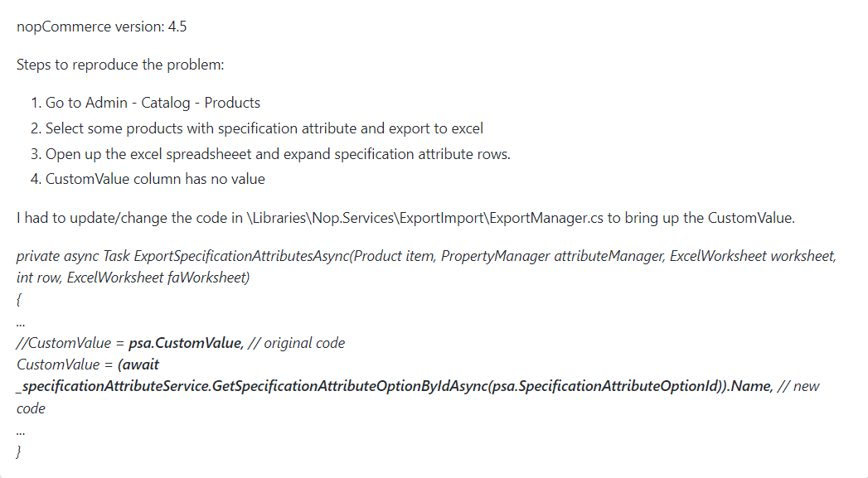
Task: Click the bold 'psa.CustomValue,' text
Action: [186, 343]
